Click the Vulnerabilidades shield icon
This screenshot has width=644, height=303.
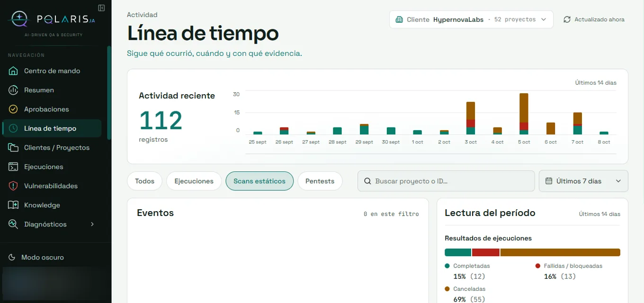tap(13, 186)
